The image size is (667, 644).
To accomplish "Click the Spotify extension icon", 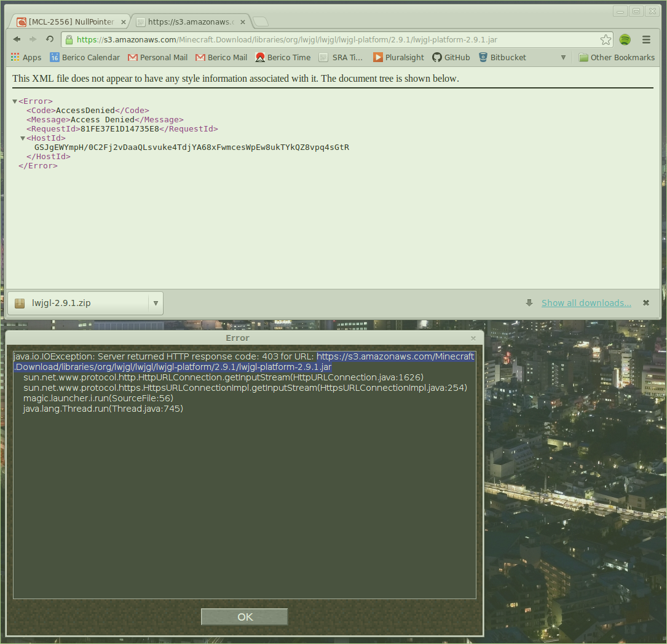I will [x=625, y=40].
